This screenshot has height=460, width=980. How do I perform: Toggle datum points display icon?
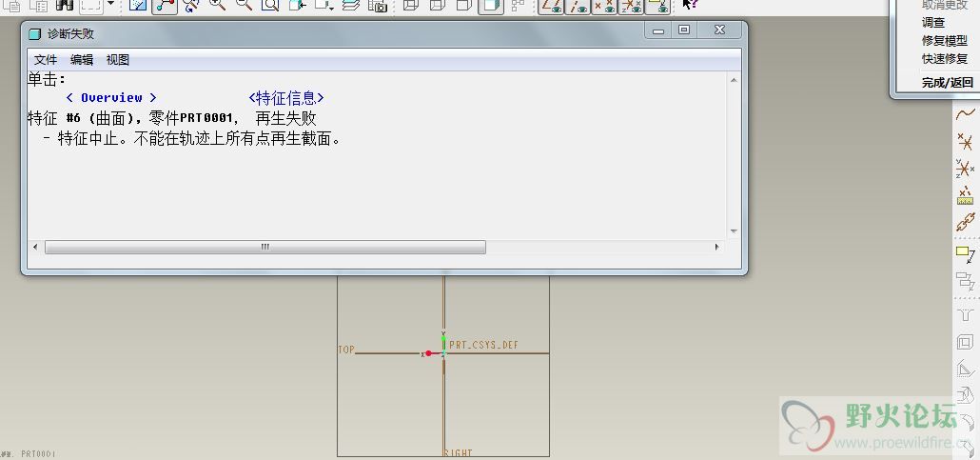point(604,6)
